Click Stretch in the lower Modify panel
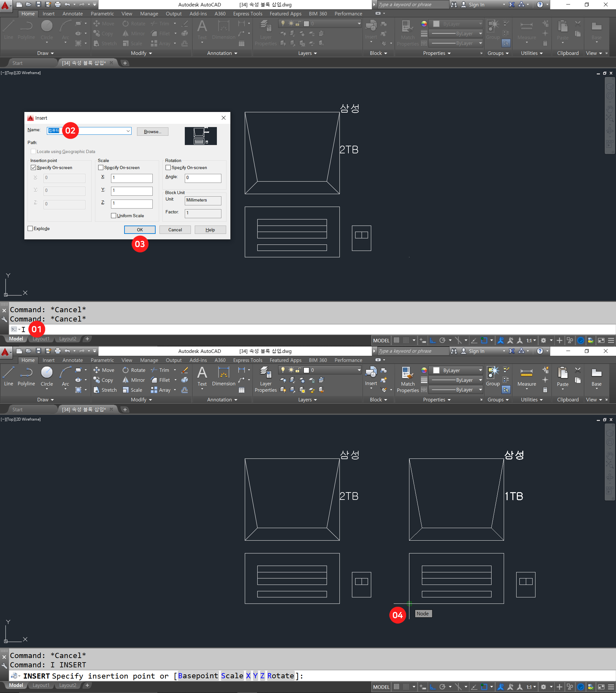The width and height of the screenshot is (616, 693). 105,390
